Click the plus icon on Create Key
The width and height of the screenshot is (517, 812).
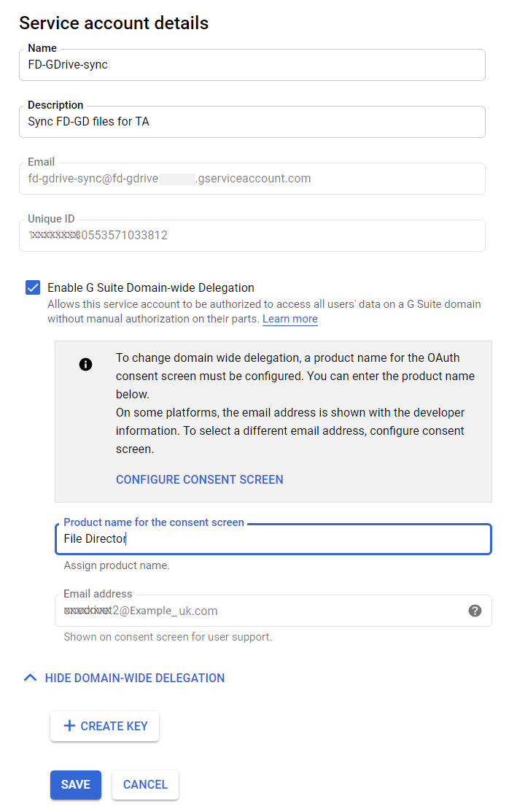point(69,726)
